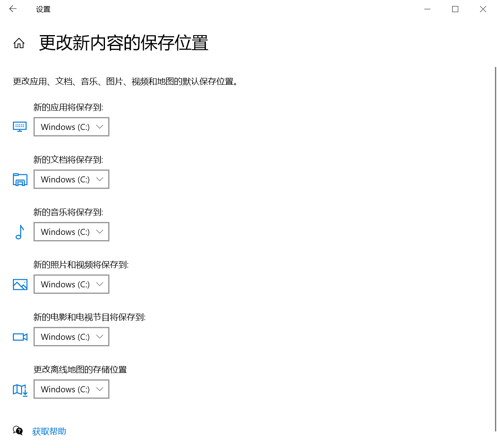Click the music note icon
The height and width of the screenshot is (448, 497).
pos(20,232)
